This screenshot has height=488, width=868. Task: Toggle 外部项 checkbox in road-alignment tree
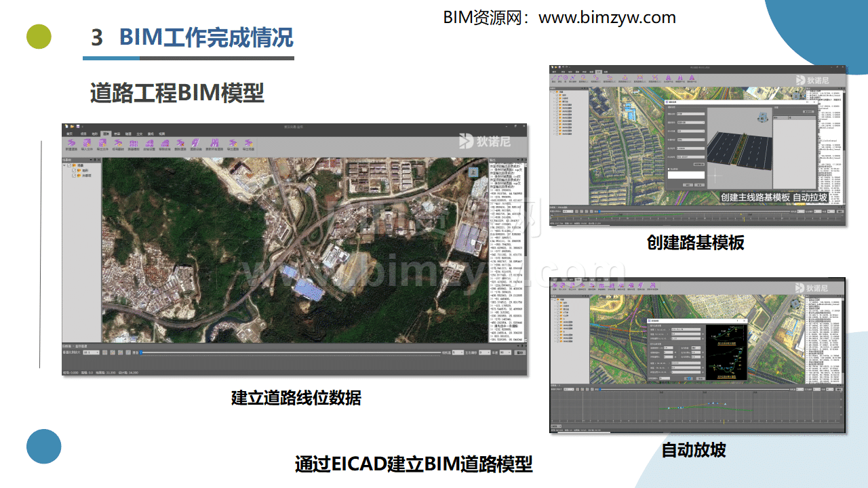pos(74,176)
